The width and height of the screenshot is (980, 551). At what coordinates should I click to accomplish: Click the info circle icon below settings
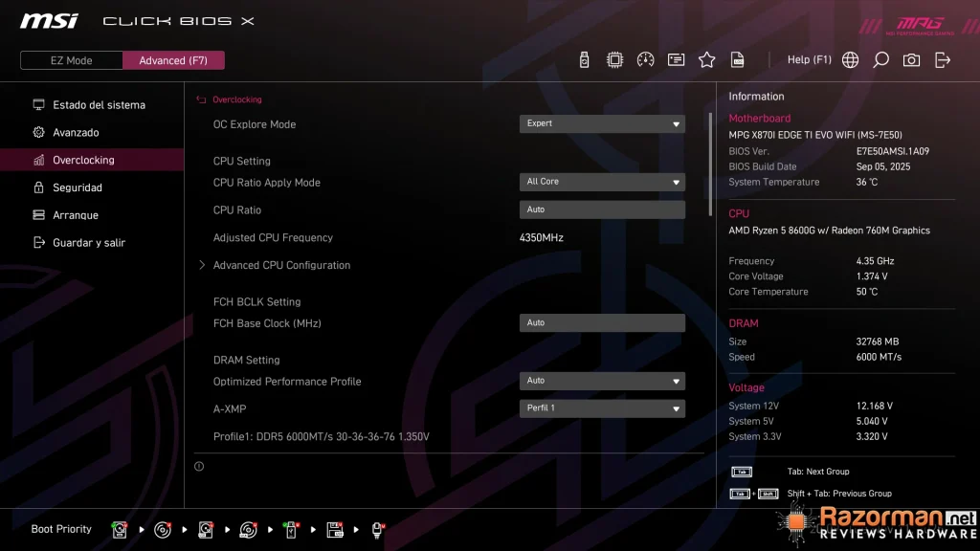199,466
